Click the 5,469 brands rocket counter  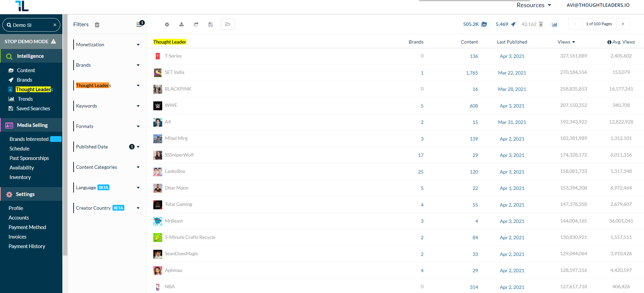506,24
